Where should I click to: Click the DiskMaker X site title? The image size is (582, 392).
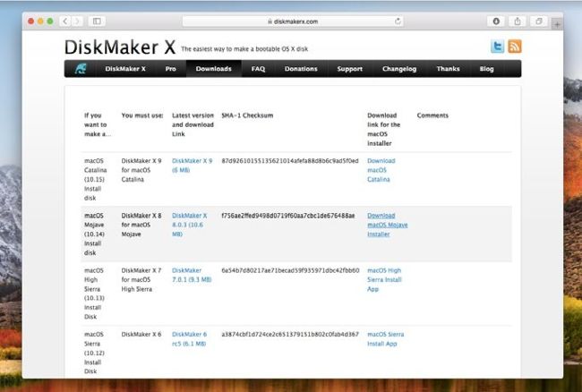tap(120, 47)
